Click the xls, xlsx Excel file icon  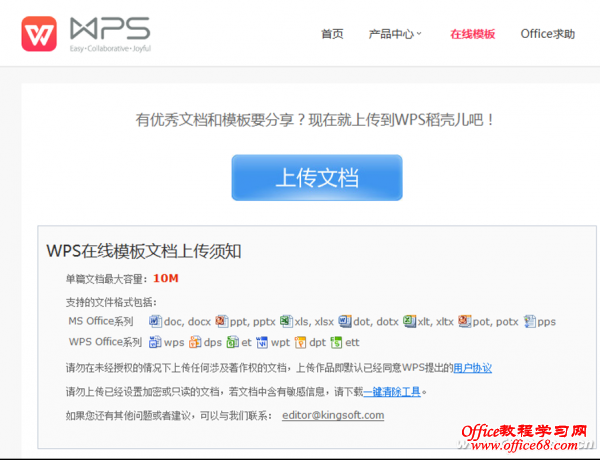click(286, 321)
